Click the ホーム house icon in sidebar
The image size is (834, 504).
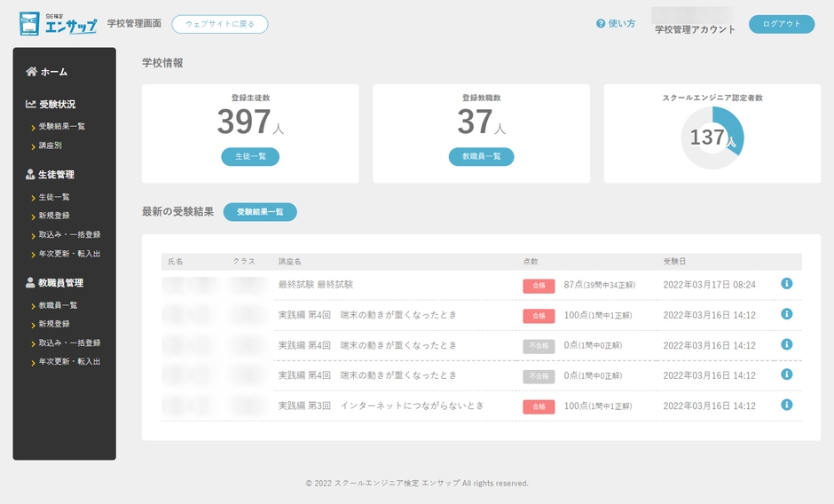click(x=31, y=72)
